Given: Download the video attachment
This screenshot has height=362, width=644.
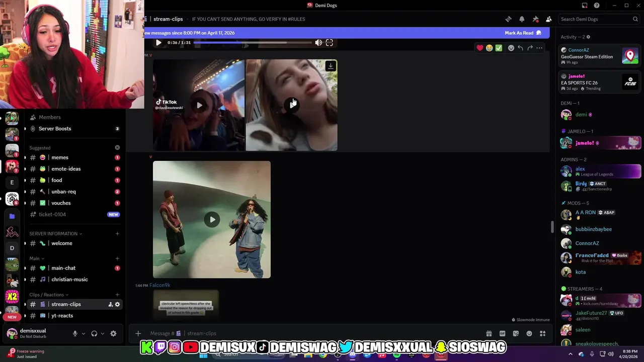Looking at the screenshot, I should [331, 66].
